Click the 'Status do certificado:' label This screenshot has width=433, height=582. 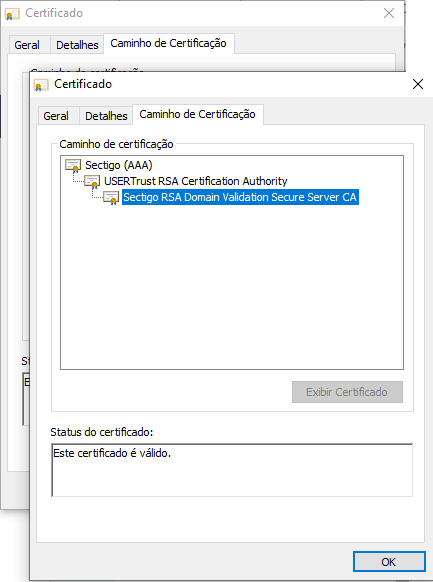102,432
